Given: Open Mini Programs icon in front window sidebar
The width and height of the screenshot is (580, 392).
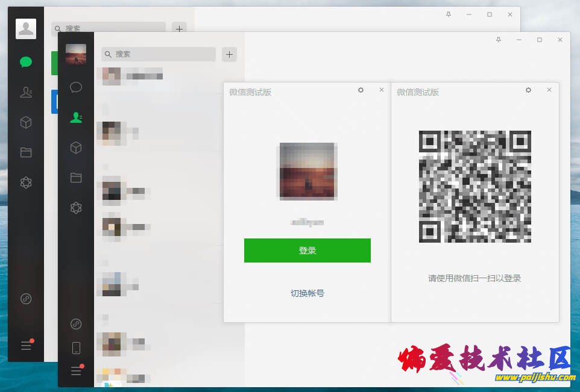Looking at the screenshot, I should pyautogui.click(x=76, y=324).
